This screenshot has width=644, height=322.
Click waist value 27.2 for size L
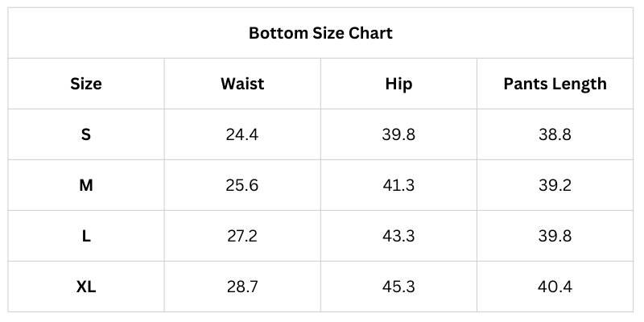click(242, 236)
